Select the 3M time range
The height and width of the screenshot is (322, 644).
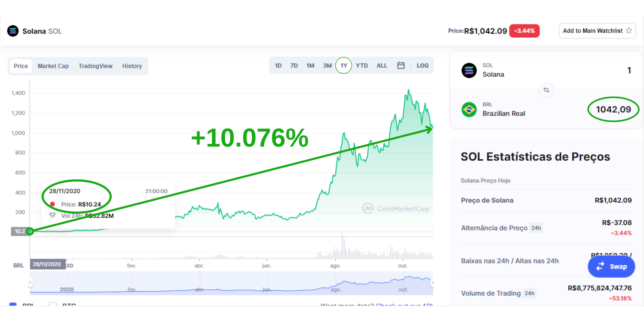tap(327, 65)
